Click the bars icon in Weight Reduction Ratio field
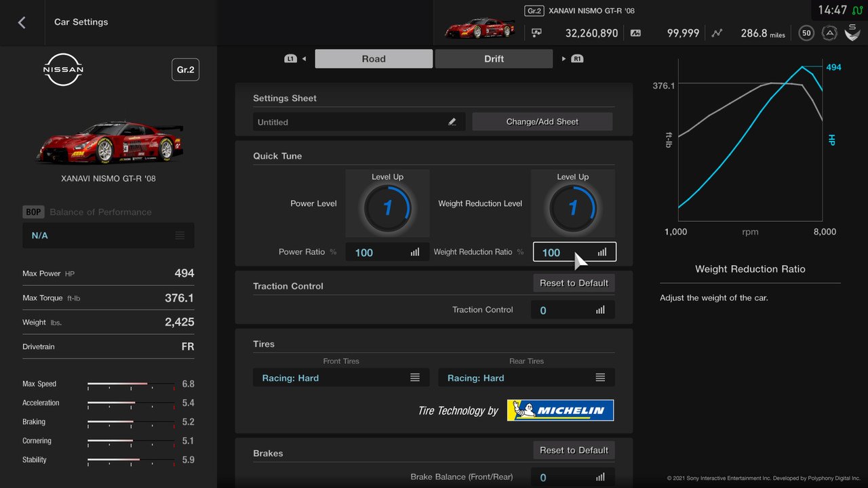 (602, 252)
